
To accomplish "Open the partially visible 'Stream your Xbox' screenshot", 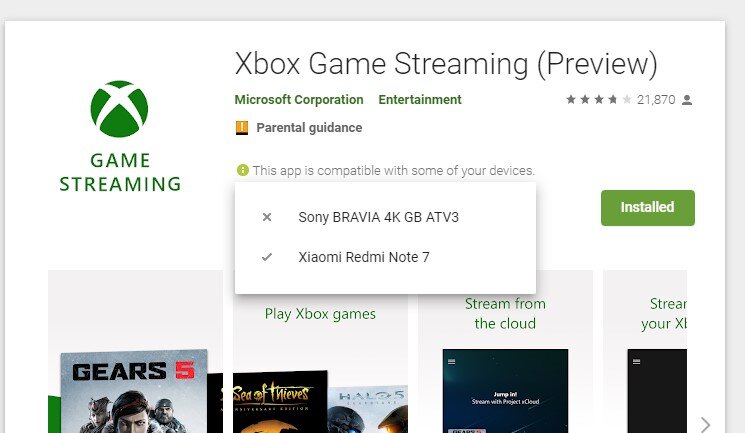I will [645, 352].
